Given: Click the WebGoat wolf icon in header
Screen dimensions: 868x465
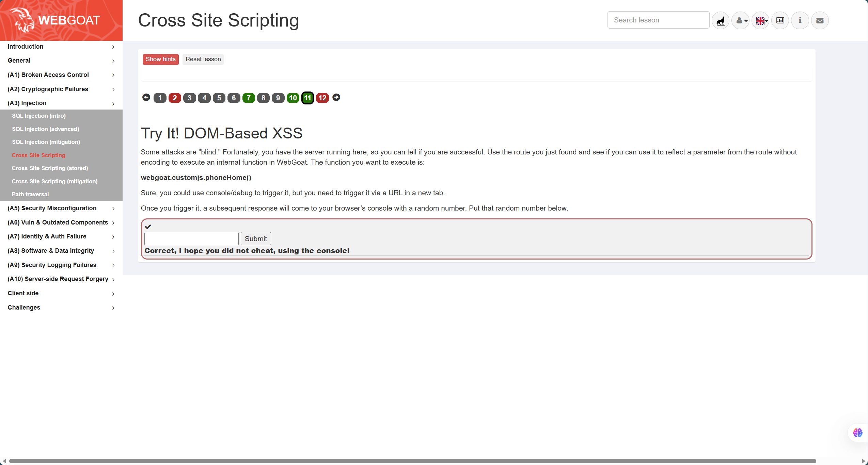Looking at the screenshot, I should coord(720,20).
